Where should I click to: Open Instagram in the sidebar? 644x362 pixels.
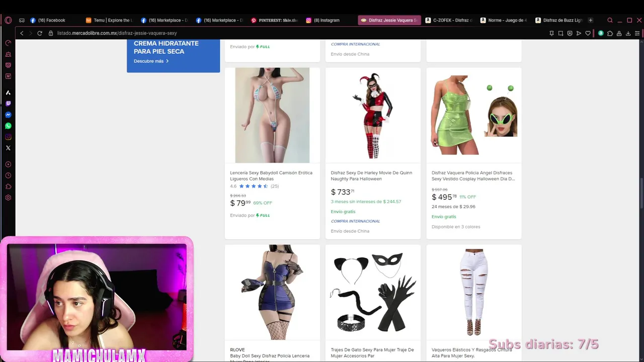coord(8,137)
